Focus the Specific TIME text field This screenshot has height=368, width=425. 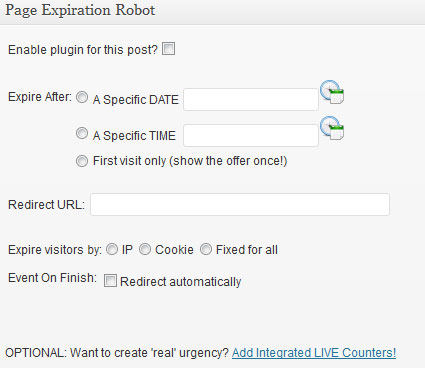click(251, 135)
